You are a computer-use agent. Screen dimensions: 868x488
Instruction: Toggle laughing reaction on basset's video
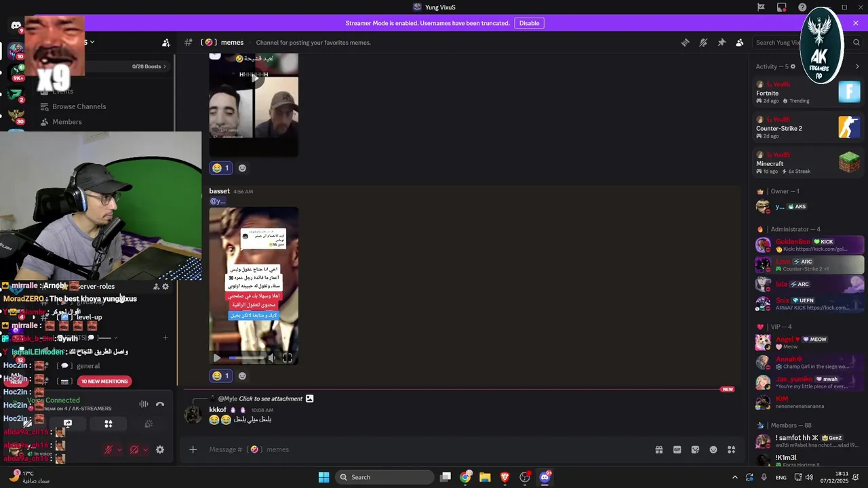tap(221, 376)
